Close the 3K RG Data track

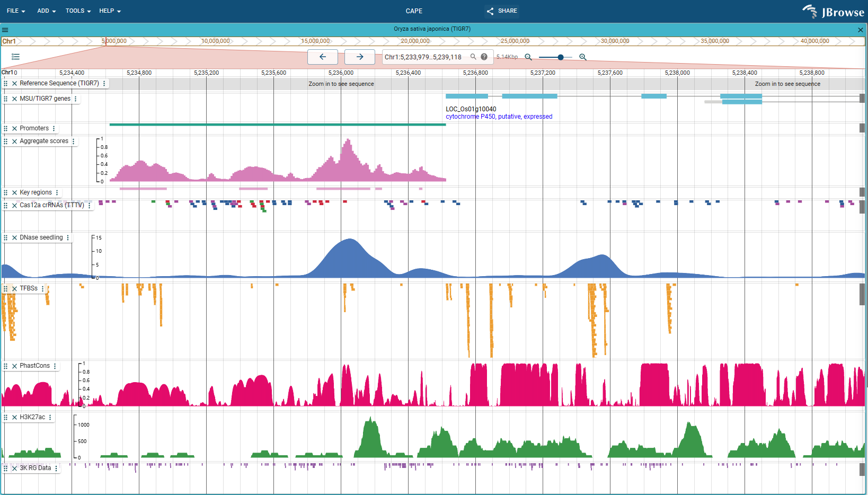tap(14, 469)
